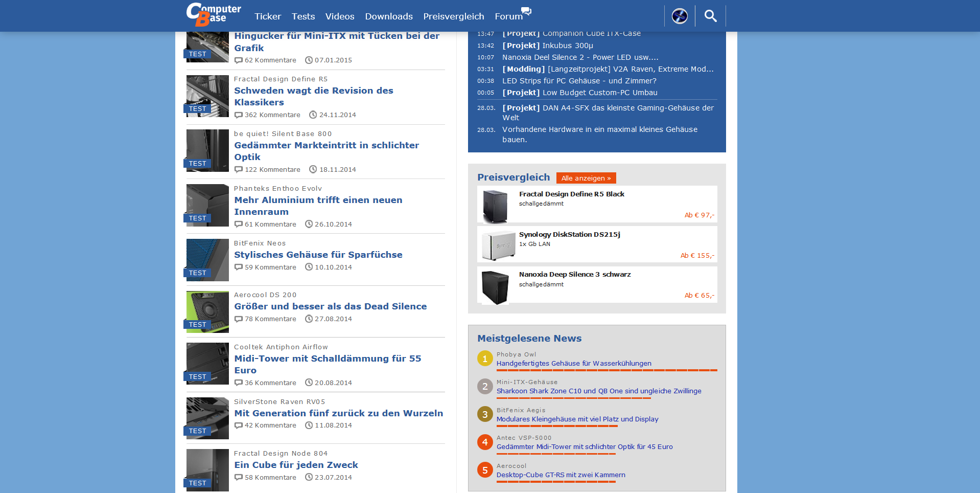Open 'Handgefertigtes Gehäuse für Wasserkühlungen' news

pos(574,364)
